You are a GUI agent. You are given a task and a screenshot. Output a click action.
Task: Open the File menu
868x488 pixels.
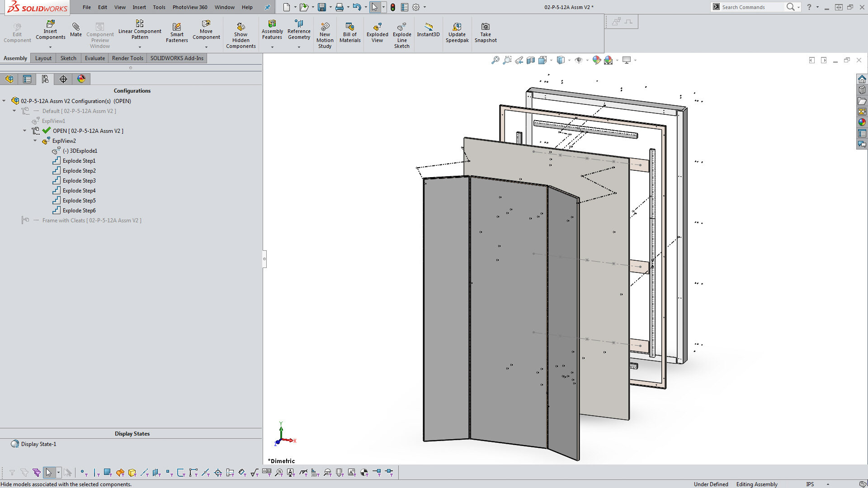tap(87, 7)
